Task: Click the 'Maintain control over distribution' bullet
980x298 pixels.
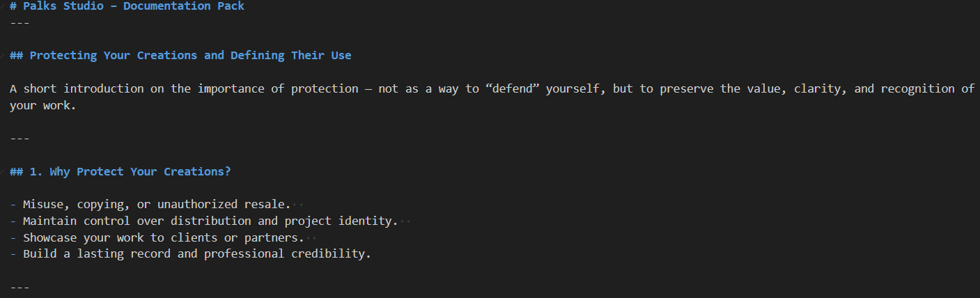Action: click(209, 221)
